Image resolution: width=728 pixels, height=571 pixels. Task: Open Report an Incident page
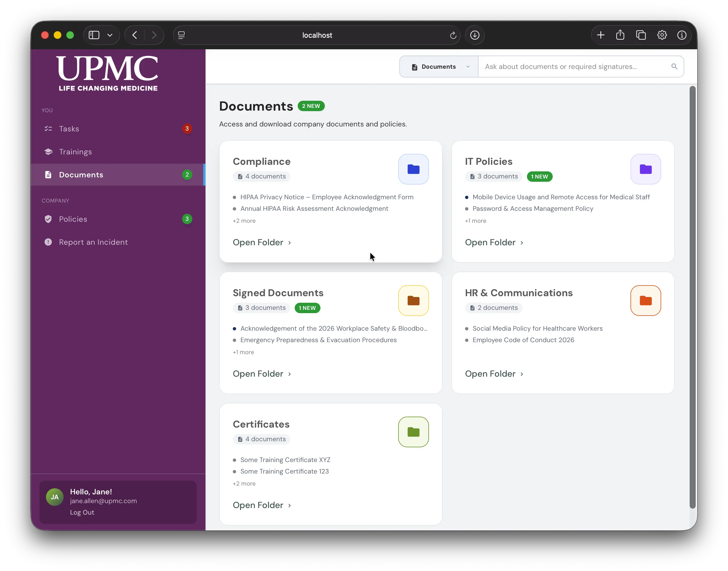click(x=118, y=242)
